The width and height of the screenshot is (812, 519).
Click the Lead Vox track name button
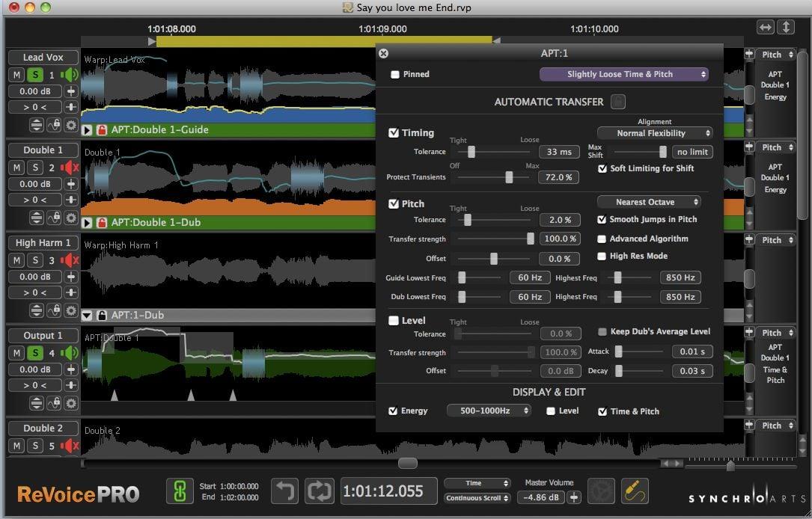click(43, 58)
